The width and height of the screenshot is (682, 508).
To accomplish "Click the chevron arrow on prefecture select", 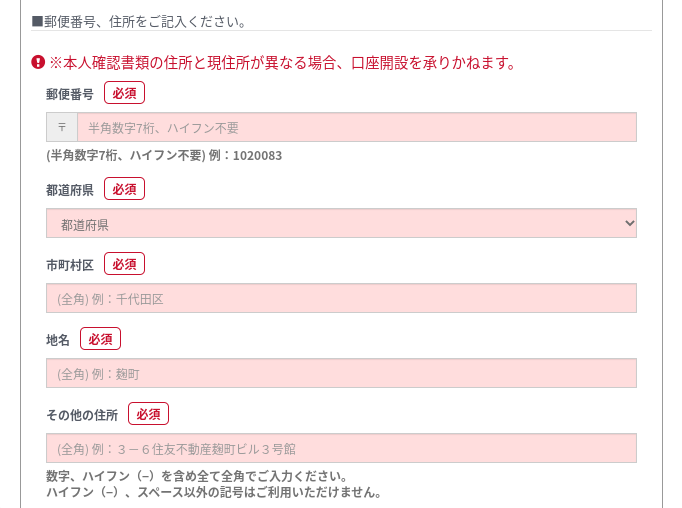I will [x=629, y=224].
